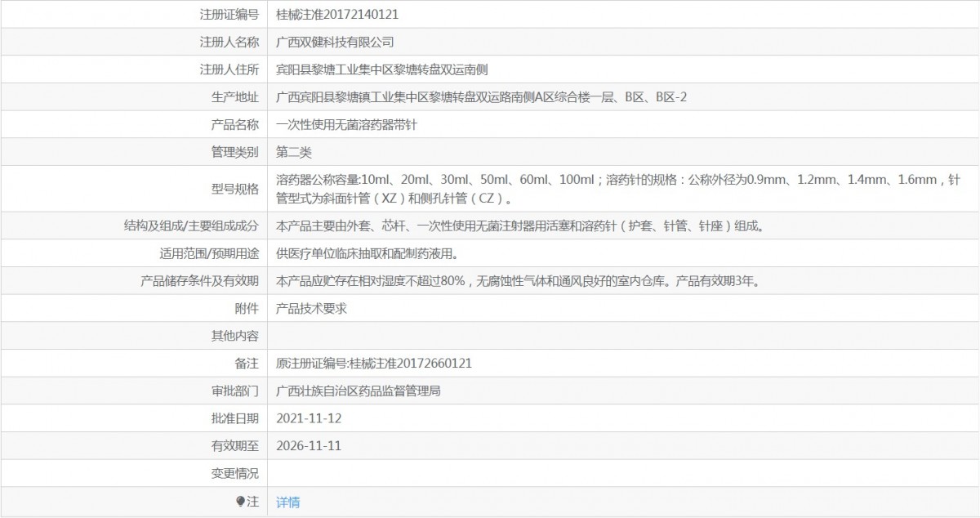
Task: Click the 注册证编号 label cell
Action: coord(229,15)
